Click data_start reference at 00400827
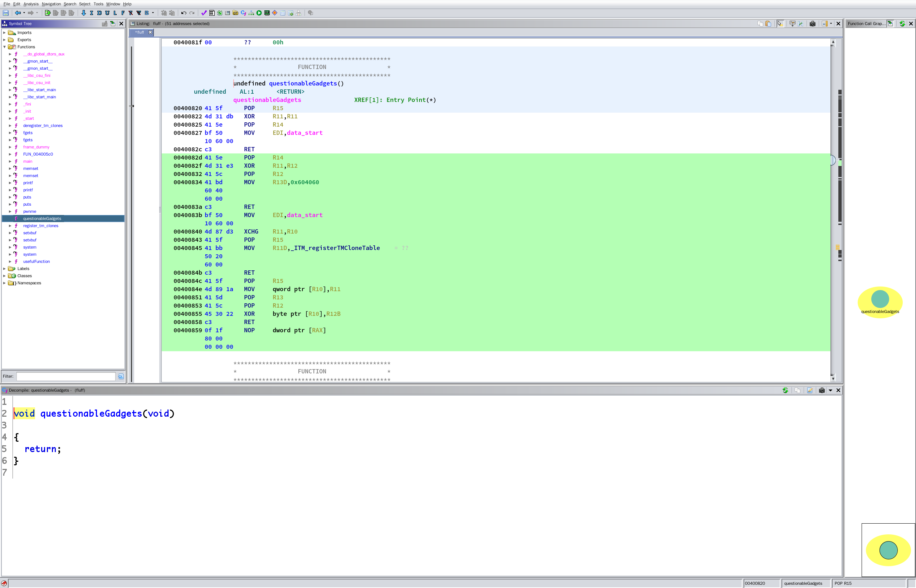Image resolution: width=916 pixels, height=588 pixels. (x=305, y=133)
